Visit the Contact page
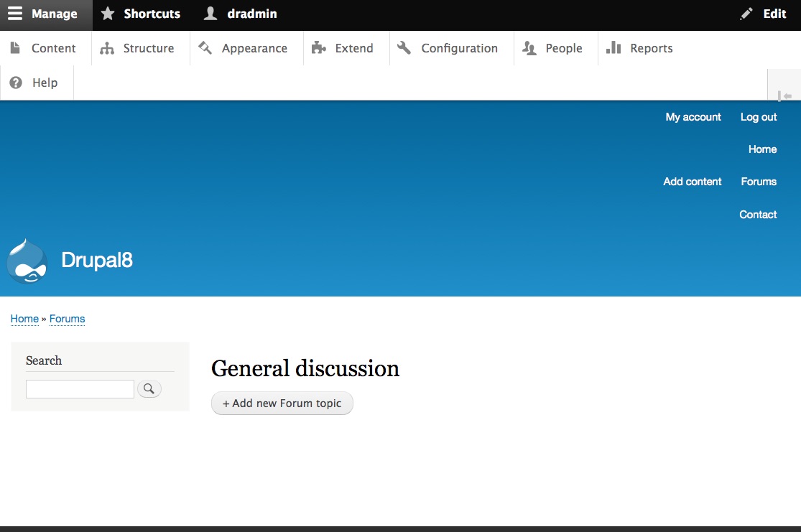The image size is (801, 532). tap(757, 214)
